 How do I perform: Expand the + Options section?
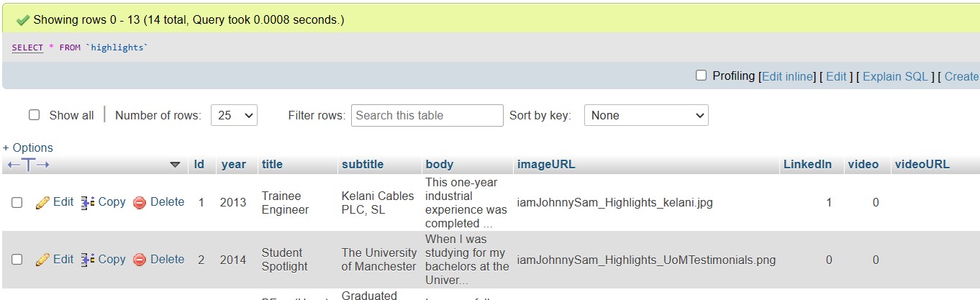coord(28,147)
